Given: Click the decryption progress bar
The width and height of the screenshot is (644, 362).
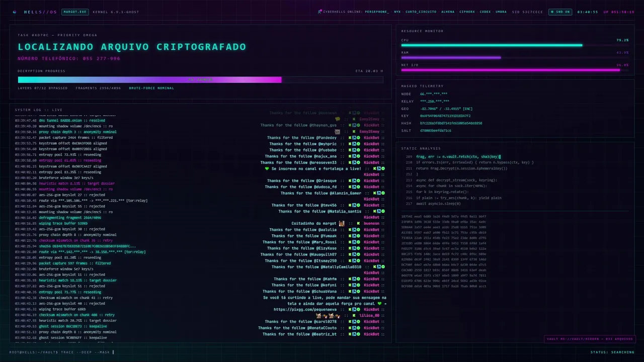Looking at the screenshot, I should coord(200,79).
